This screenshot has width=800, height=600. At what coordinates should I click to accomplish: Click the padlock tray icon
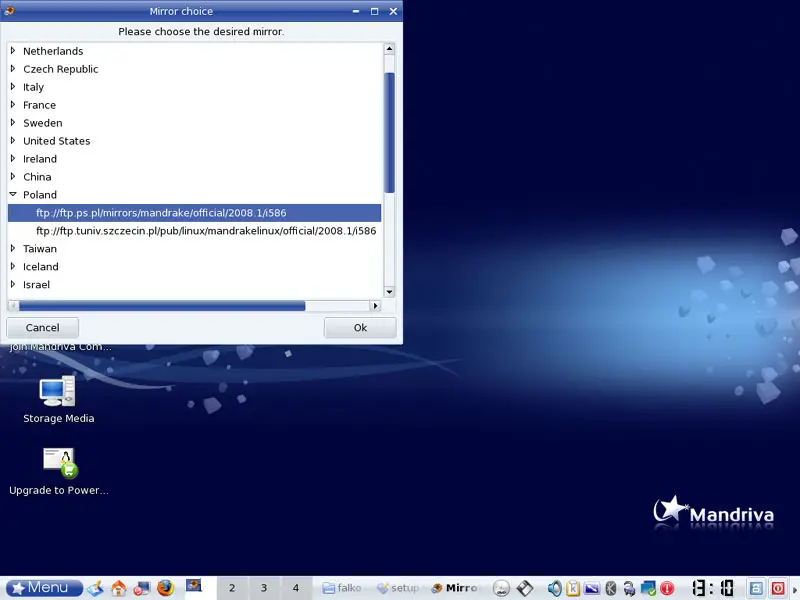pos(629,588)
